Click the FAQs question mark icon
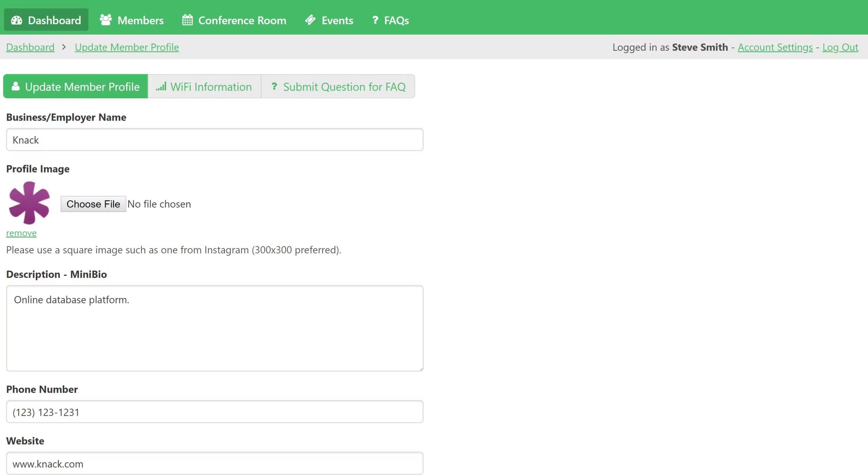Screen dimensions: 868x475 click(x=375, y=20)
